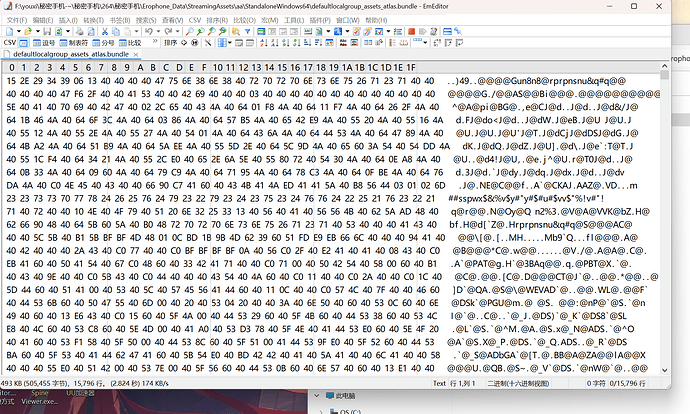
Task: Click the Run macro play icon
Action: (422, 31)
